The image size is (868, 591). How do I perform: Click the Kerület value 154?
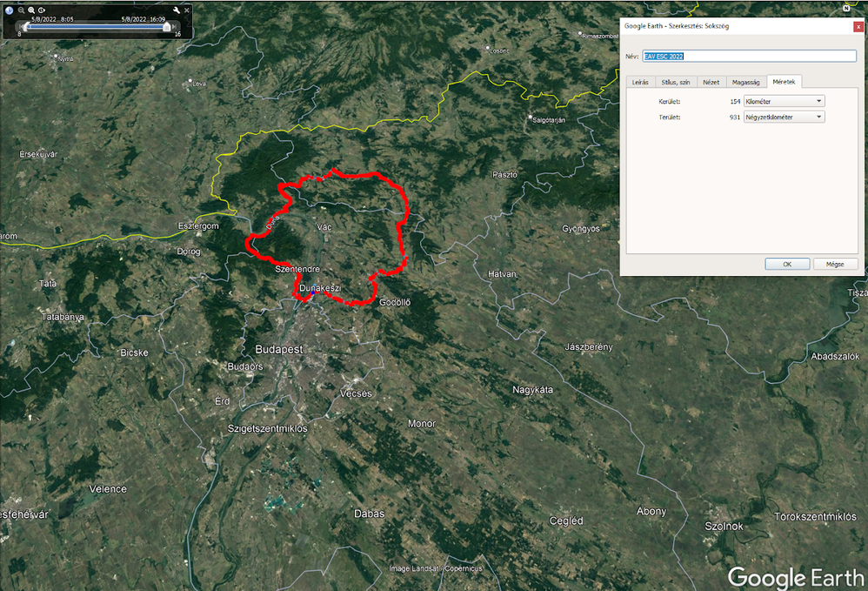[735, 102]
